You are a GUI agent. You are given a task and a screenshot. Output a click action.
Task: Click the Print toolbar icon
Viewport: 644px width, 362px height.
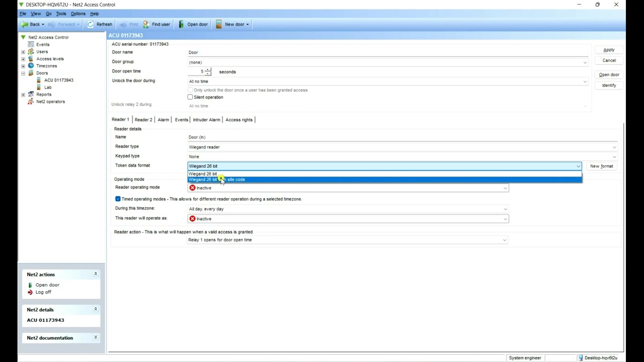click(123, 24)
